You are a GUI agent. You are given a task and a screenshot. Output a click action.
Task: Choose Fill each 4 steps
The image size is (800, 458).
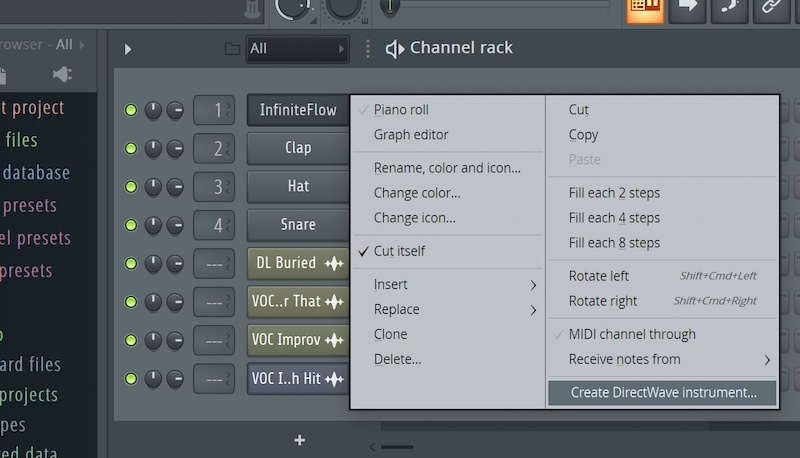tap(614, 218)
